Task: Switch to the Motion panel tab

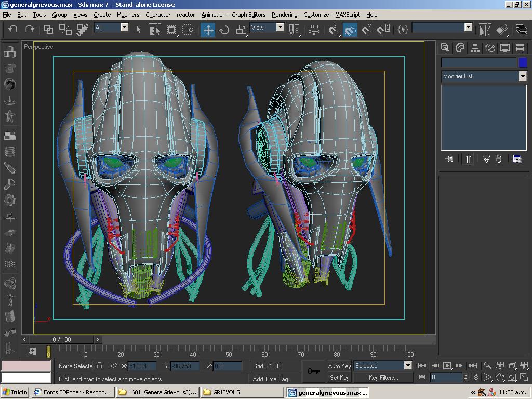Action: (490, 48)
